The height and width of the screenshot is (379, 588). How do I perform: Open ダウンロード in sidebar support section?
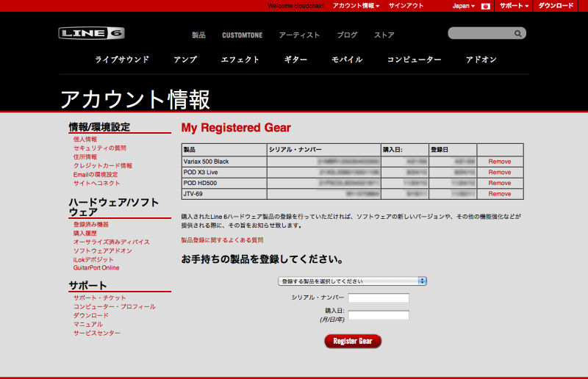pyautogui.click(x=90, y=315)
